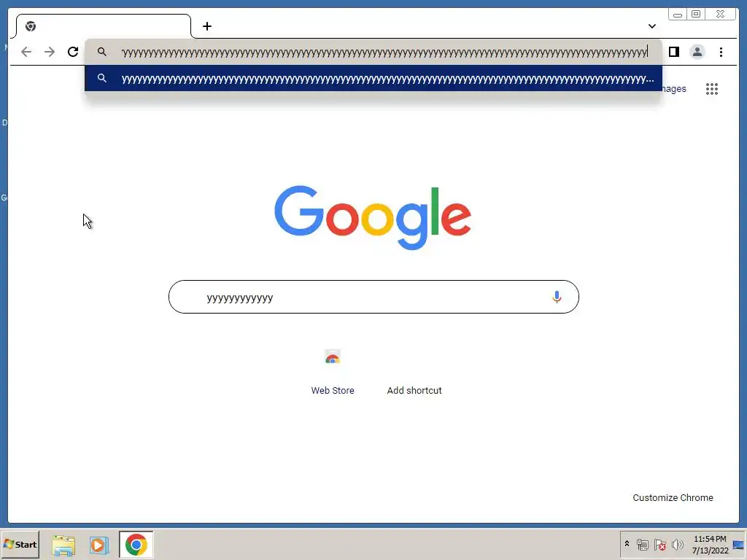Open the volume speaker tray icon
Image resolution: width=747 pixels, height=560 pixels.
[677, 544]
